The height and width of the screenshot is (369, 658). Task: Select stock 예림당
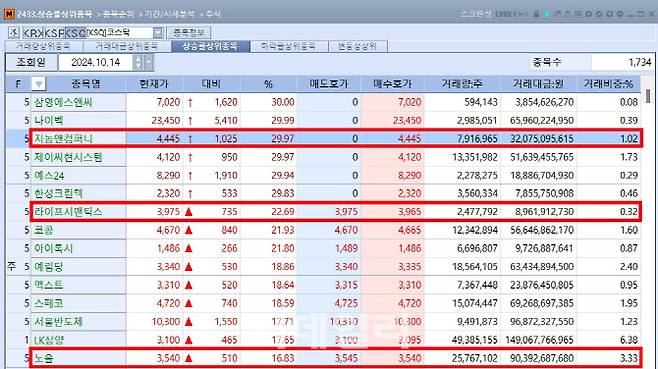(49, 267)
